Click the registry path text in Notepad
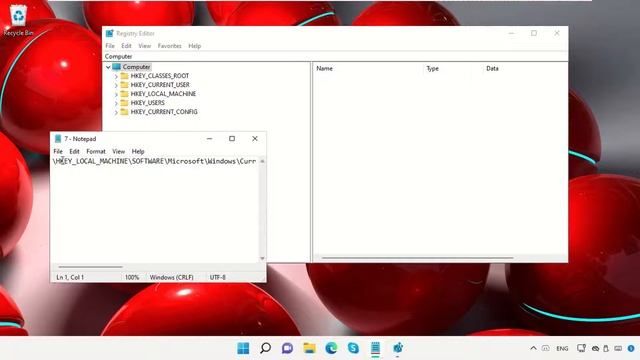This screenshot has width=640, height=360. [154, 161]
